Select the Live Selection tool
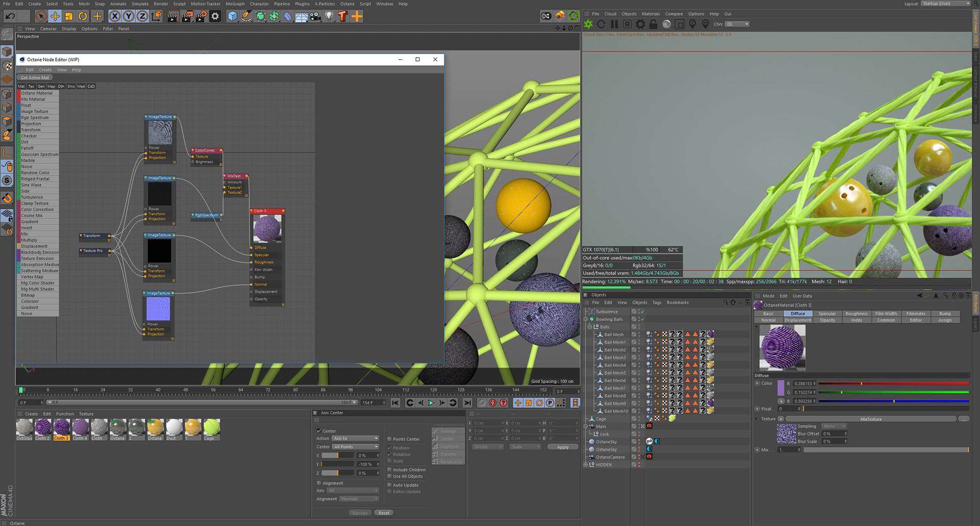Image resolution: width=980 pixels, height=526 pixels. (41, 16)
